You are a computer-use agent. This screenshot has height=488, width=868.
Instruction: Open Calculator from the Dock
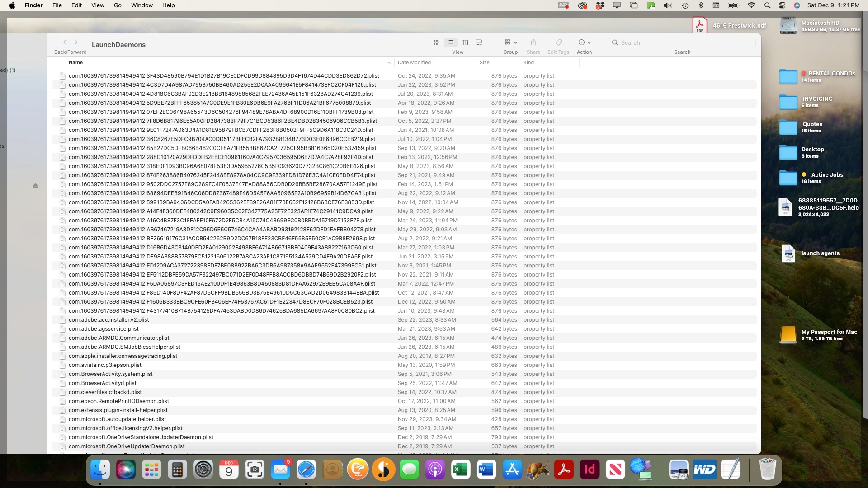coord(177,470)
